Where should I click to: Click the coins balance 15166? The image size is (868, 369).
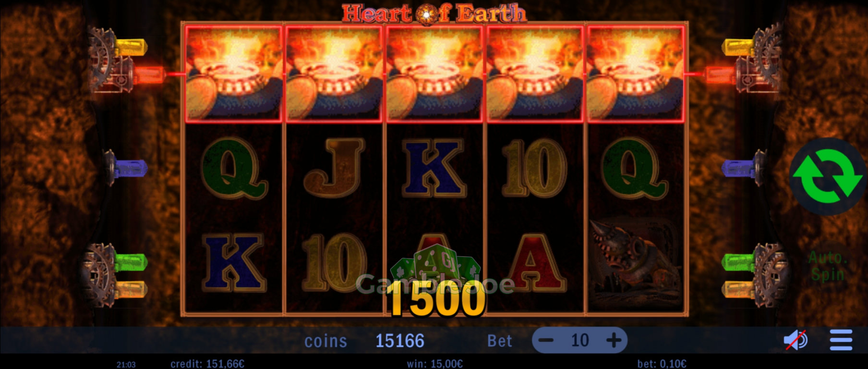click(x=399, y=341)
